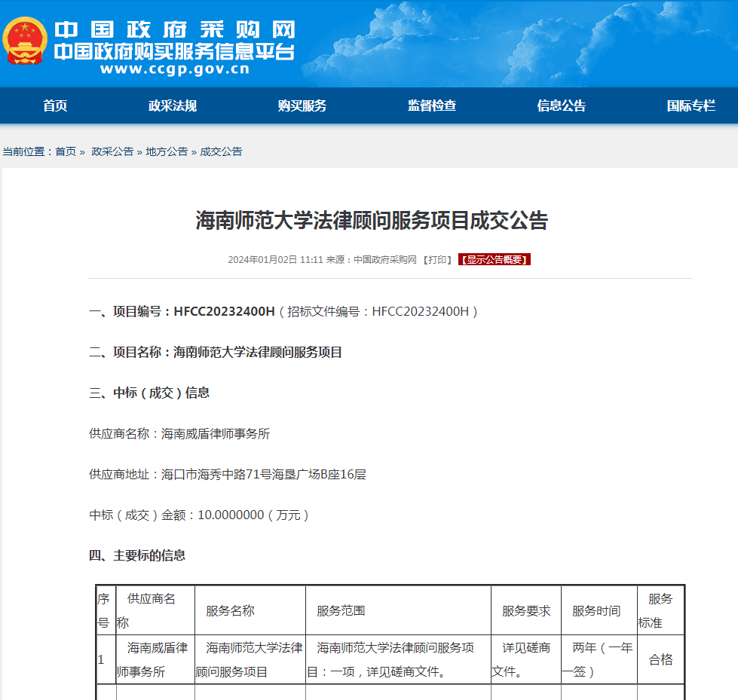Image resolution: width=738 pixels, height=700 pixels.
Task: Follow the 政采公告 breadcrumb link
Action: tap(112, 151)
